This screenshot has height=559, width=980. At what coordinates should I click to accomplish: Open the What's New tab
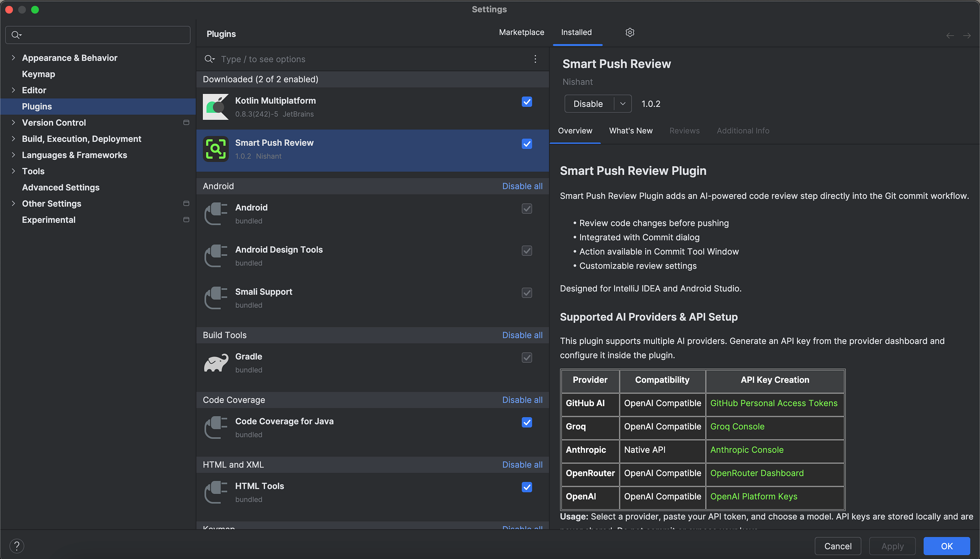(631, 131)
